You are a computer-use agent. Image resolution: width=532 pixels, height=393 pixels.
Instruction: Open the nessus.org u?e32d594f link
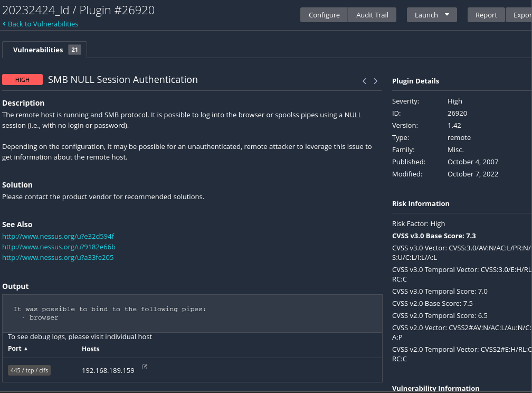click(58, 236)
